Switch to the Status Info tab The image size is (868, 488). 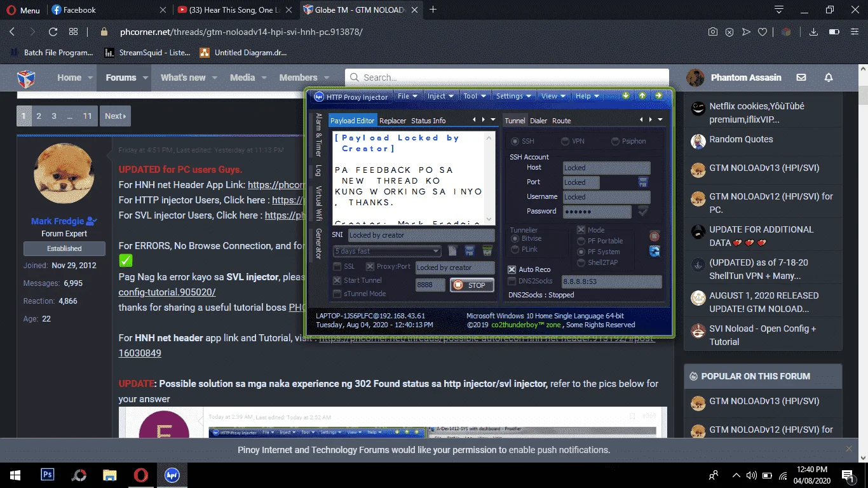428,121
